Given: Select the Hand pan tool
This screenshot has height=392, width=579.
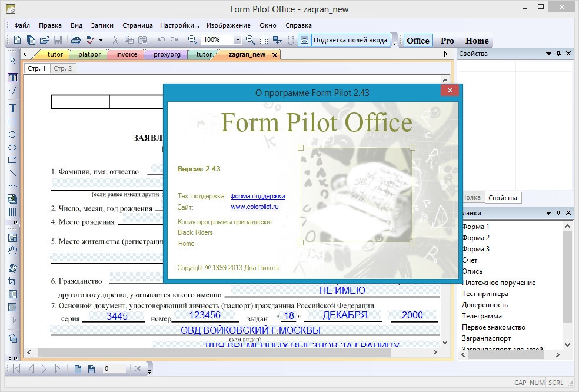Looking at the screenshot, I should [12, 251].
